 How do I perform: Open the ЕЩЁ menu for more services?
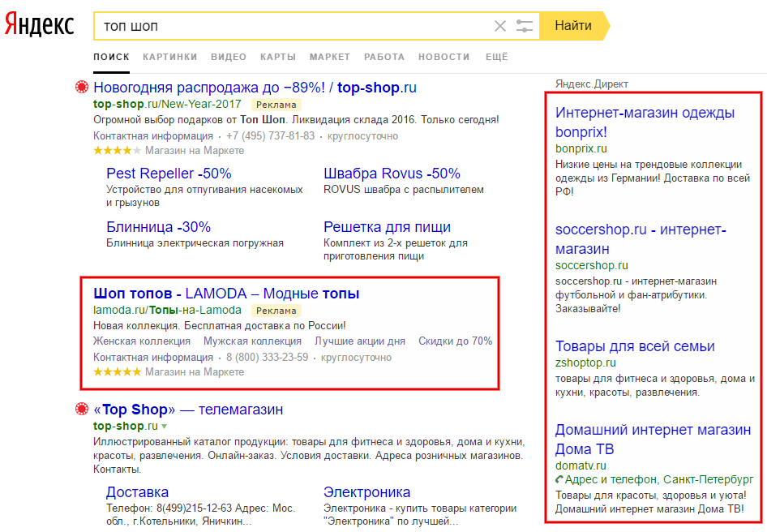pyautogui.click(x=496, y=57)
